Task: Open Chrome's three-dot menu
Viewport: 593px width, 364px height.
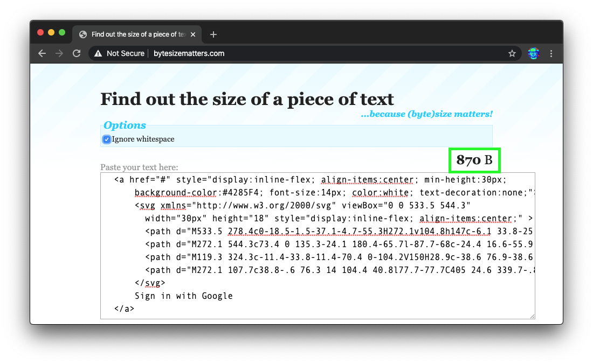Action: (551, 53)
